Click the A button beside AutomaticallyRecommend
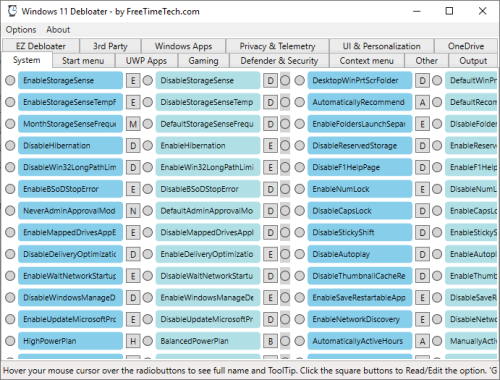The image size is (500, 380). [x=422, y=102]
